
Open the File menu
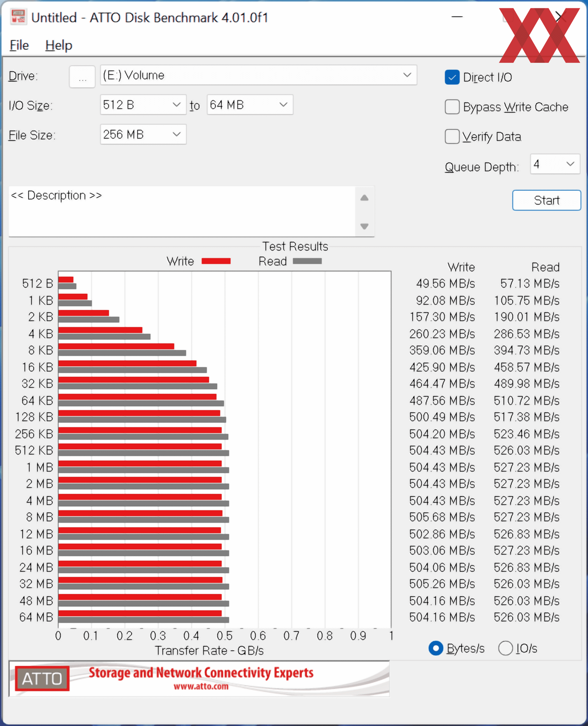[19, 45]
